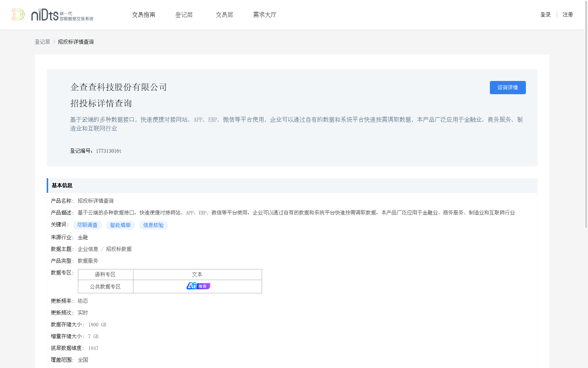Click the company name 企查查科技股份有限公司
Screen dimensions: 588x368
(x=119, y=87)
